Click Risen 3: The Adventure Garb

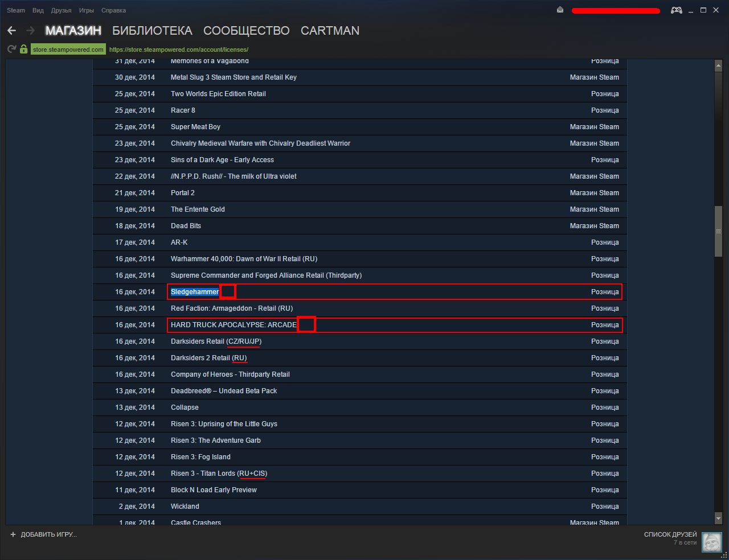(216, 440)
